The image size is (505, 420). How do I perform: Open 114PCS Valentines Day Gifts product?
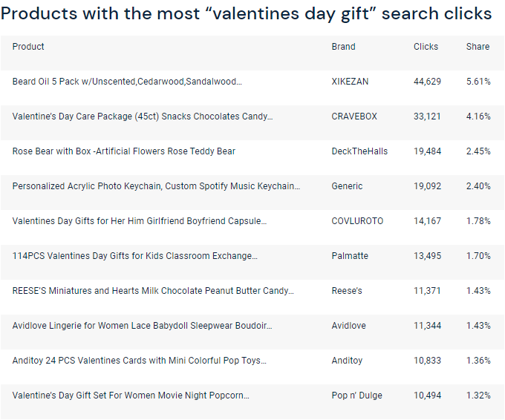pyautogui.click(x=135, y=256)
